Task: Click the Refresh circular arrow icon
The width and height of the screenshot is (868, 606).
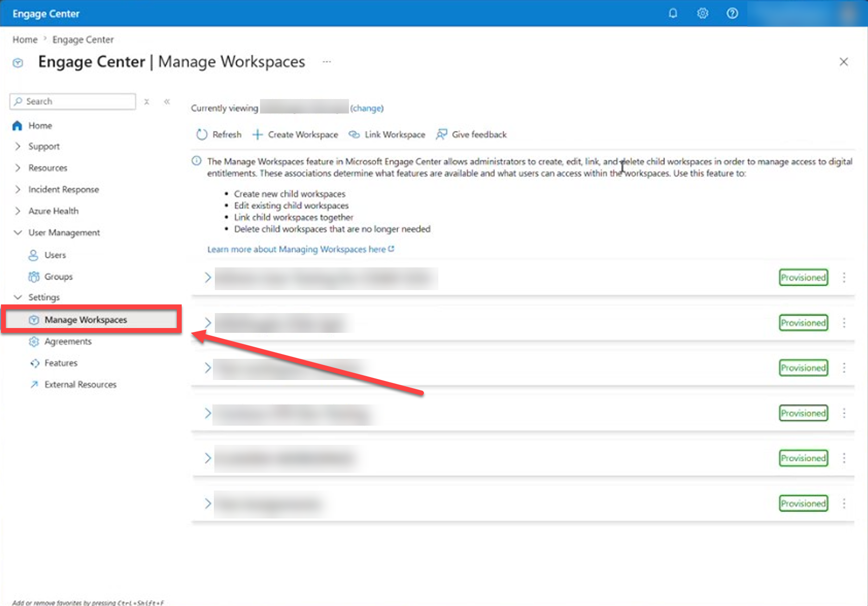Action: tap(201, 135)
